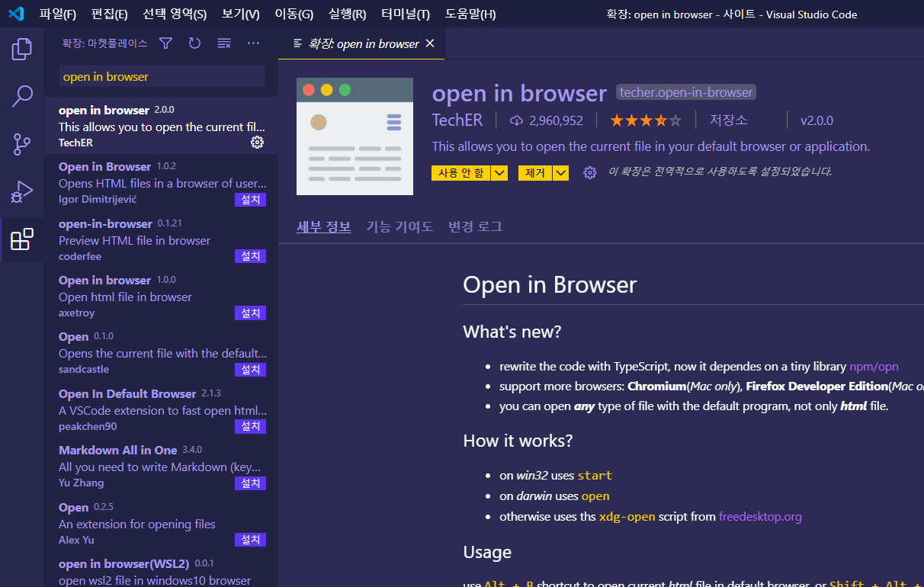
Task: Open the 편집(E) menu
Action: click(109, 14)
